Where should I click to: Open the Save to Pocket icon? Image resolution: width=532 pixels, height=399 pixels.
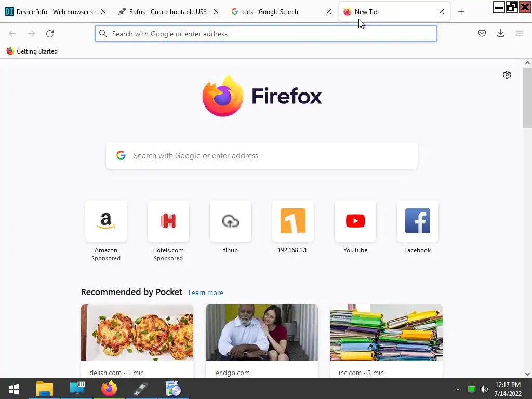click(482, 33)
